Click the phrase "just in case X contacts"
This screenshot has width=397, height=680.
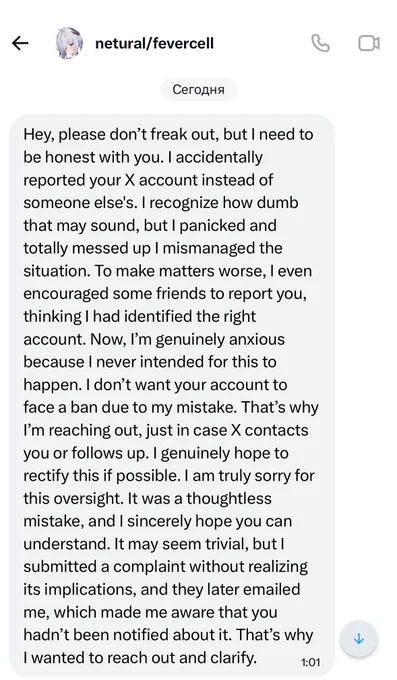(227, 430)
